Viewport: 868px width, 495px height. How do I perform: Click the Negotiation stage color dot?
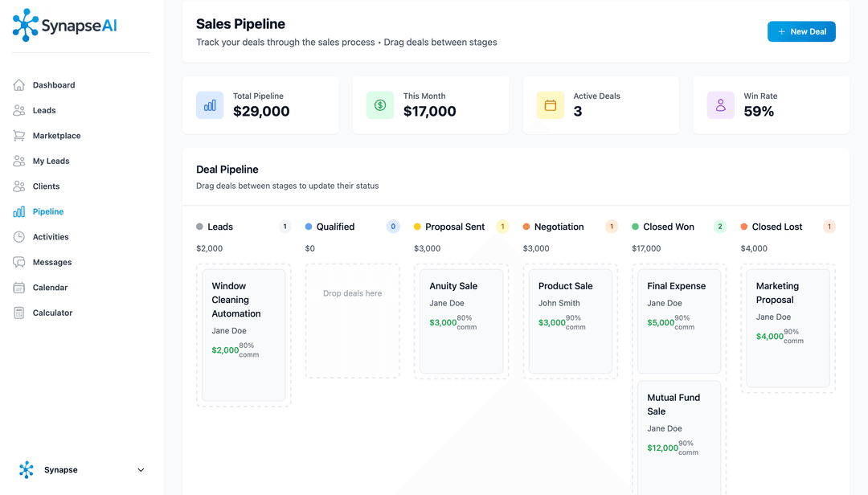tap(525, 227)
